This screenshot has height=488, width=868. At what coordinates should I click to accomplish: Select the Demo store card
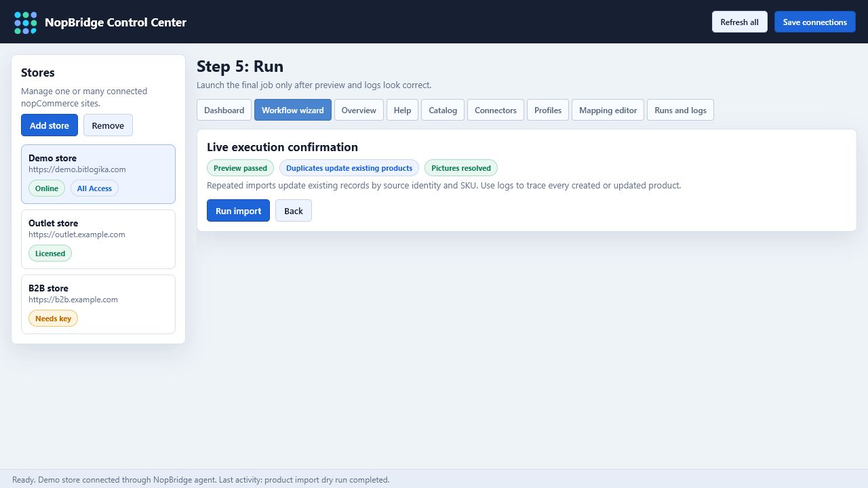pyautogui.click(x=98, y=174)
